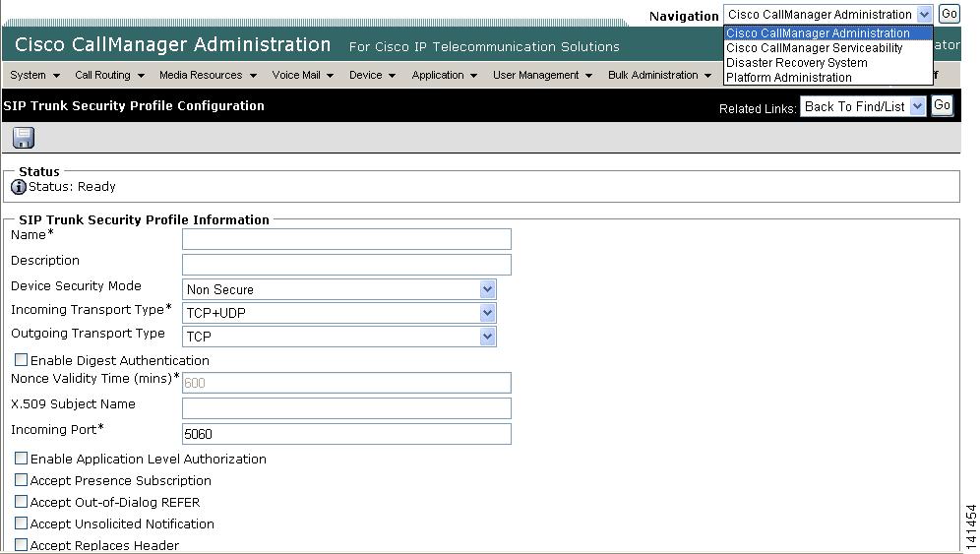Enable Digest Authentication checkbox

[x=22, y=359]
